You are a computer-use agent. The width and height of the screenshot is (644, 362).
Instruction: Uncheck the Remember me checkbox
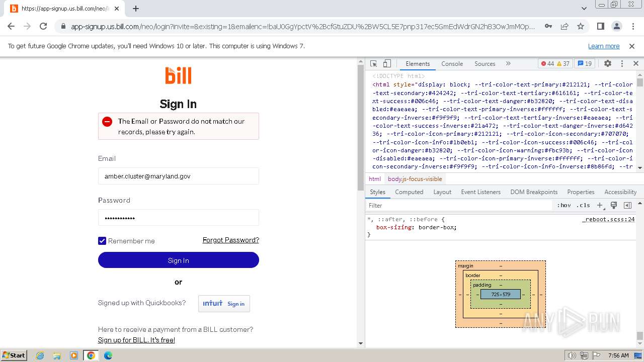click(x=102, y=241)
